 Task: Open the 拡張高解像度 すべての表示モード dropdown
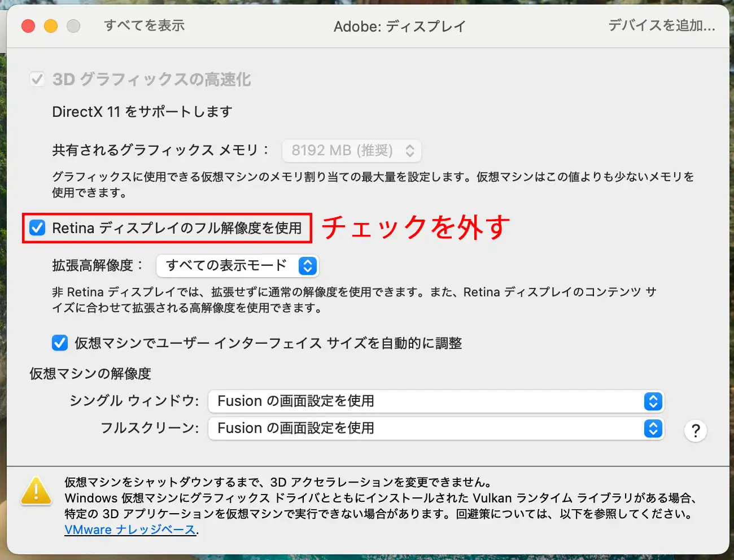(x=238, y=266)
